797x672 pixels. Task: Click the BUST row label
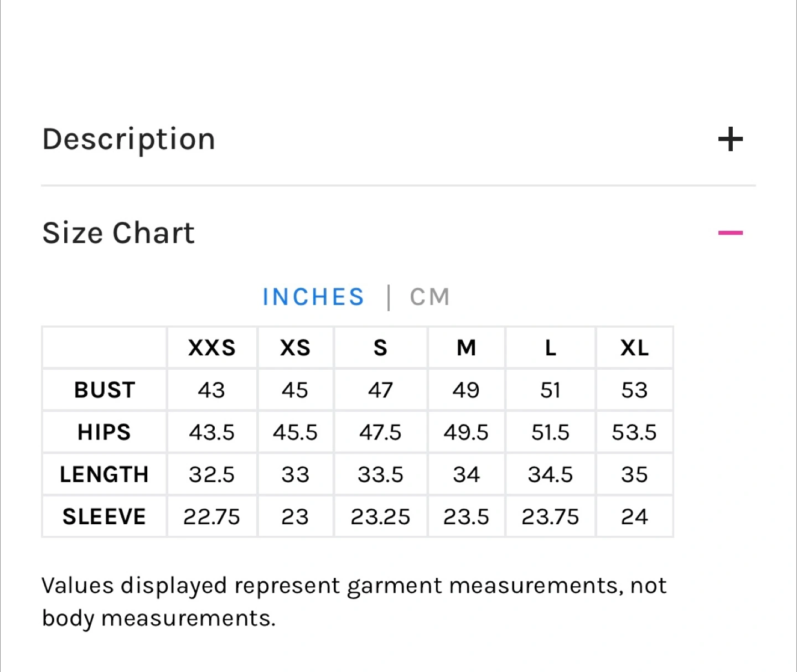(105, 390)
